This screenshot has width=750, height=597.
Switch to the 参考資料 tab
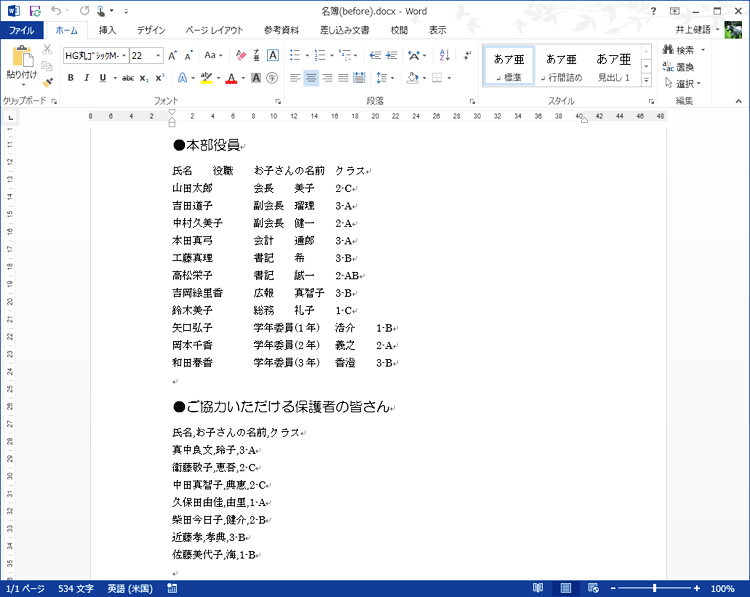(282, 30)
